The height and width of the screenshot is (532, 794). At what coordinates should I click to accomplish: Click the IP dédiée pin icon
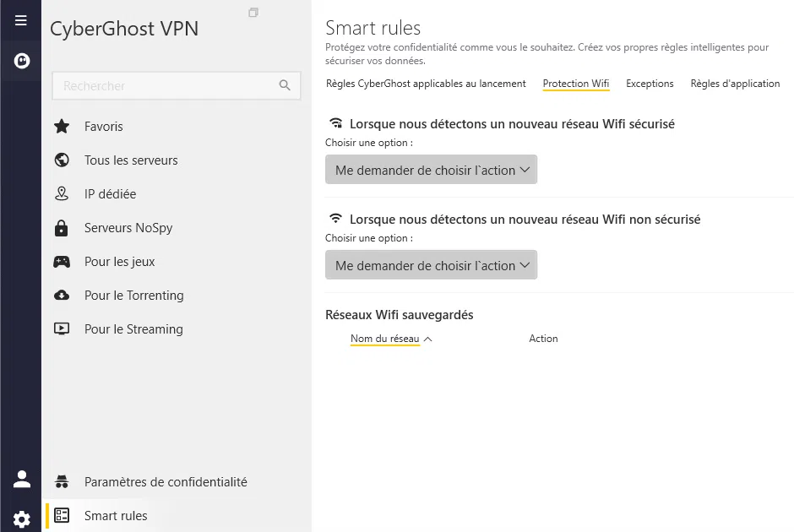tap(62, 194)
